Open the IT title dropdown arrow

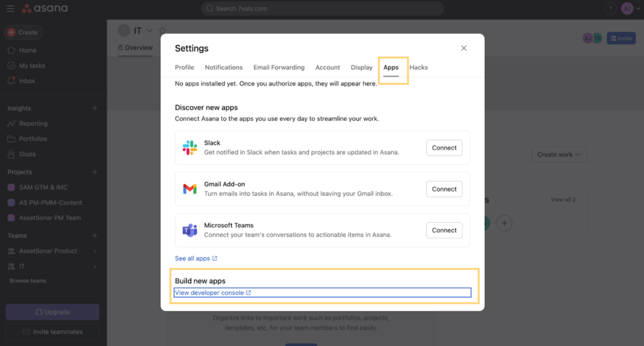pos(150,30)
